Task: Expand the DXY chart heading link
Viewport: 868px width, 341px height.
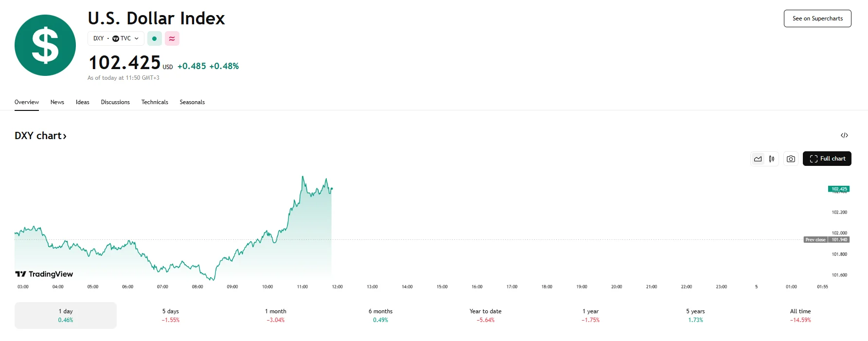Action: (40, 136)
